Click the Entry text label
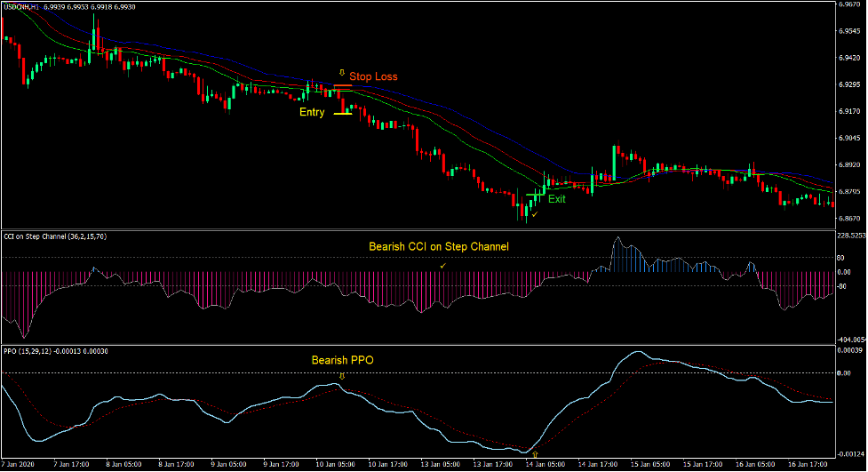This screenshot has width=868, height=472. point(312,112)
